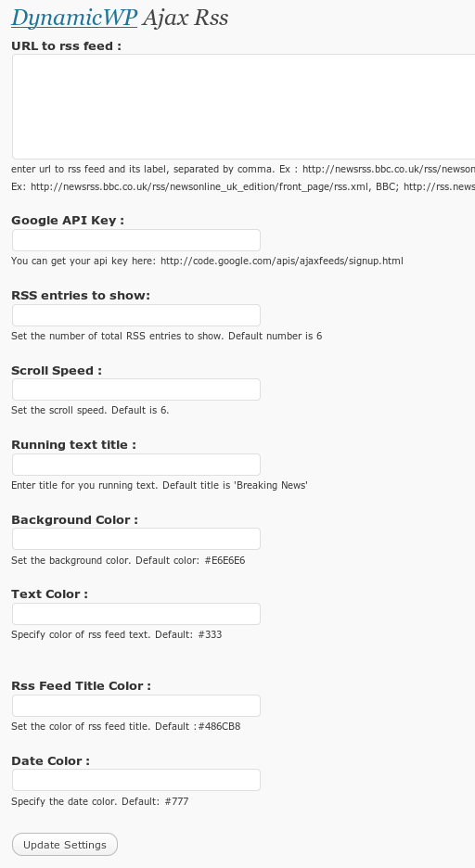Click the 'Scroll Speed' label
This screenshot has height=868, width=475.
point(57,371)
